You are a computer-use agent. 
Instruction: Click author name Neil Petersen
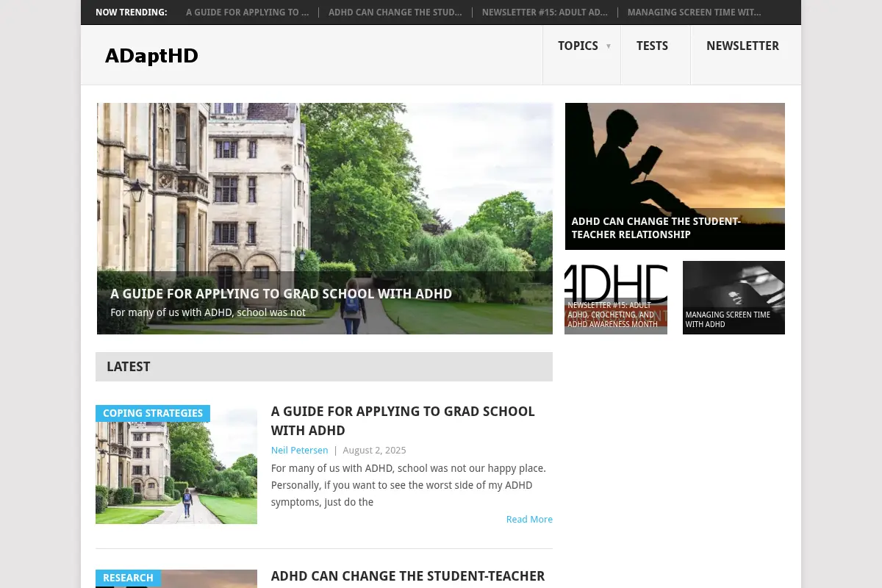[x=299, y=450]
